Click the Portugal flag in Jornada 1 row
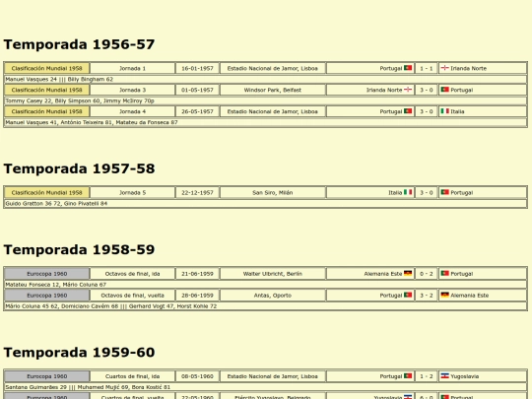This screenshot has width=532, height=399. 408,68
